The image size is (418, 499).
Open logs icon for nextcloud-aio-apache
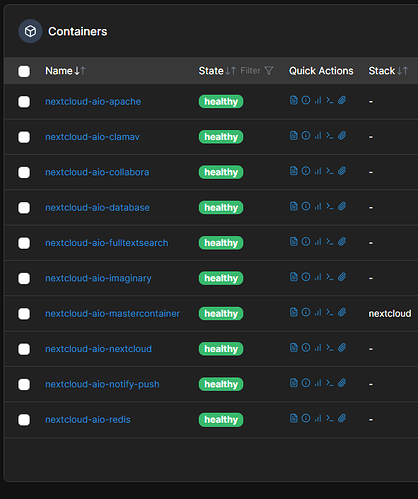[294, 100]
